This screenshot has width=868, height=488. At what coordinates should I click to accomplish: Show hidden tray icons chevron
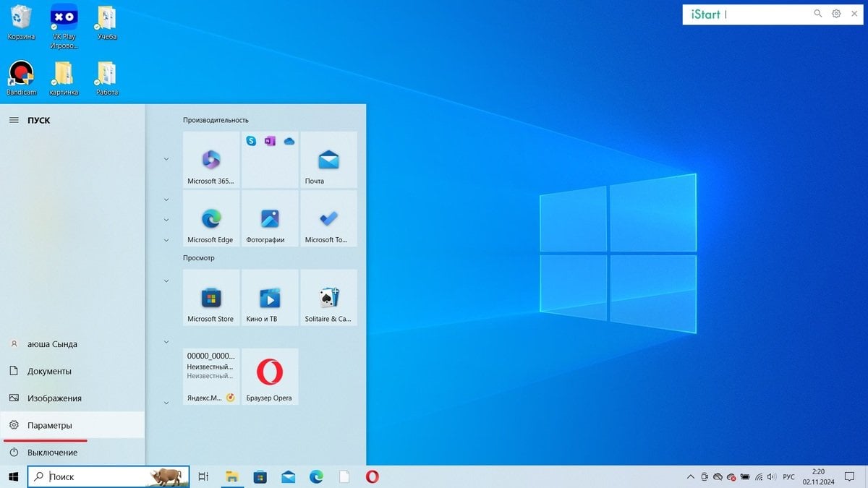(690, 477)
